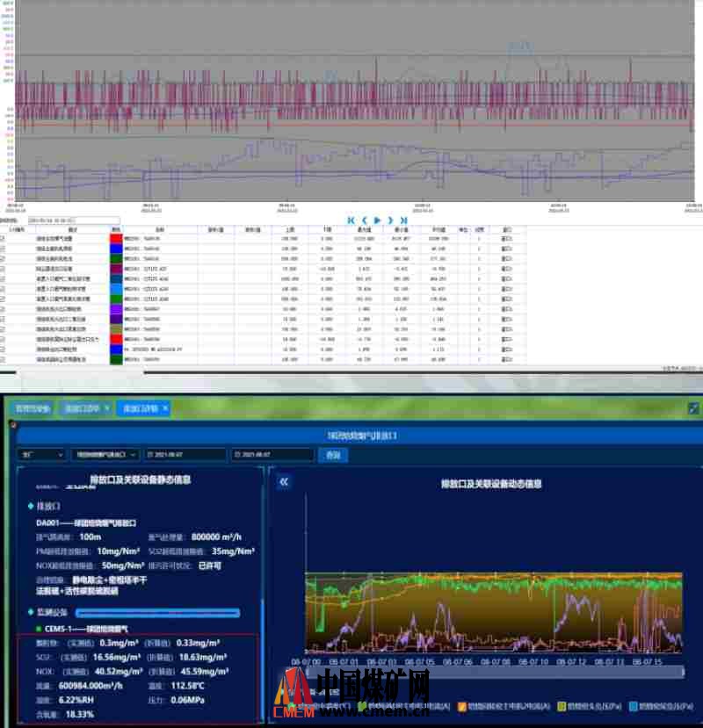Open the 球团焙烧烟气排放口 outlet dropdown
This screenshot has width=703, height=728.
pyautogui.click(x=106, y=455)
